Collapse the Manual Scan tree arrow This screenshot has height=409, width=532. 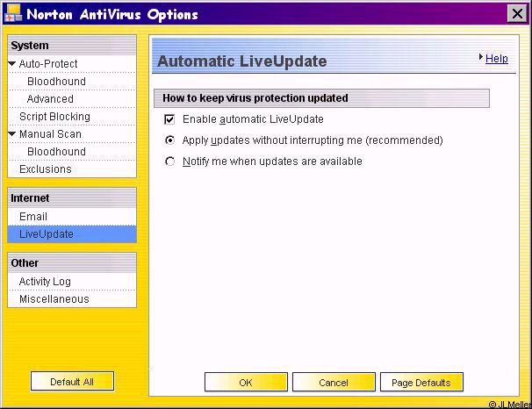point(12,133)
